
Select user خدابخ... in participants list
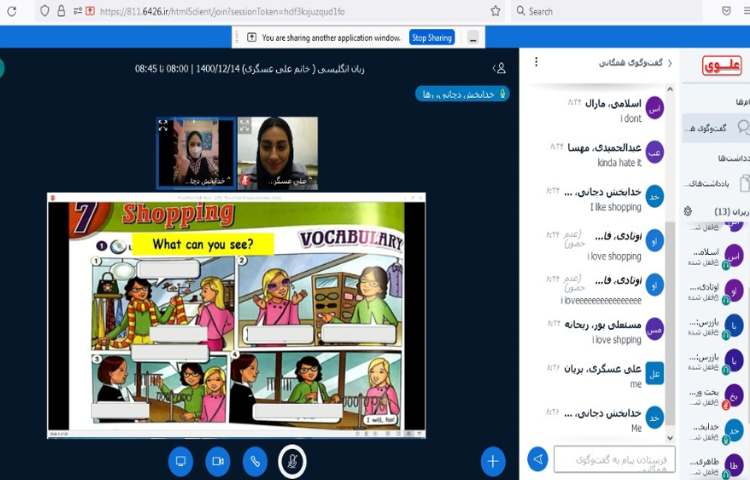pos(716,431)
